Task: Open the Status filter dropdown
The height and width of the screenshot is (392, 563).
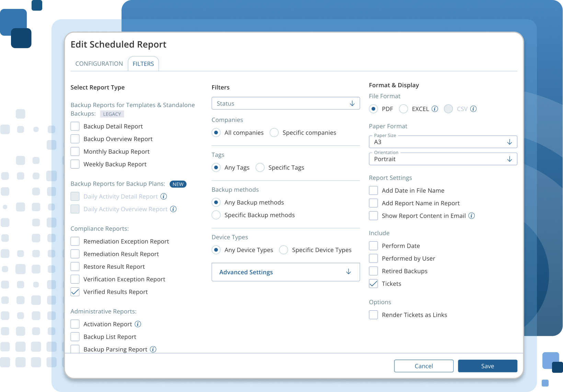Action: [285, 103]
